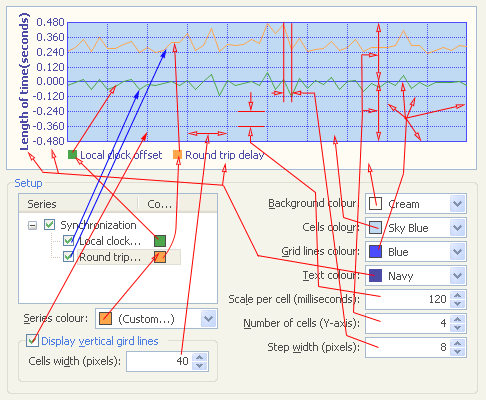The width and height of the screenshot is (486, 400).
Task: Click the green colour box for Local clock series
Action: tap(160, 241)
